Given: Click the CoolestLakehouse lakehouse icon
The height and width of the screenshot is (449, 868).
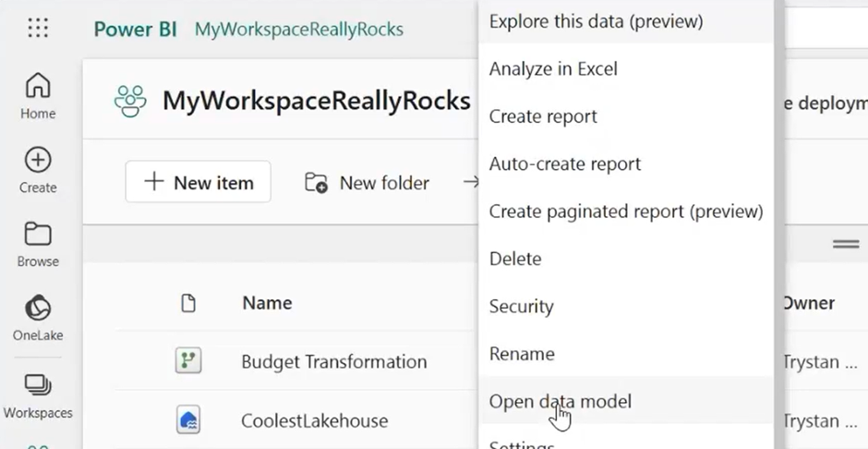Looking at the screenshot, I should click(188, 420).
